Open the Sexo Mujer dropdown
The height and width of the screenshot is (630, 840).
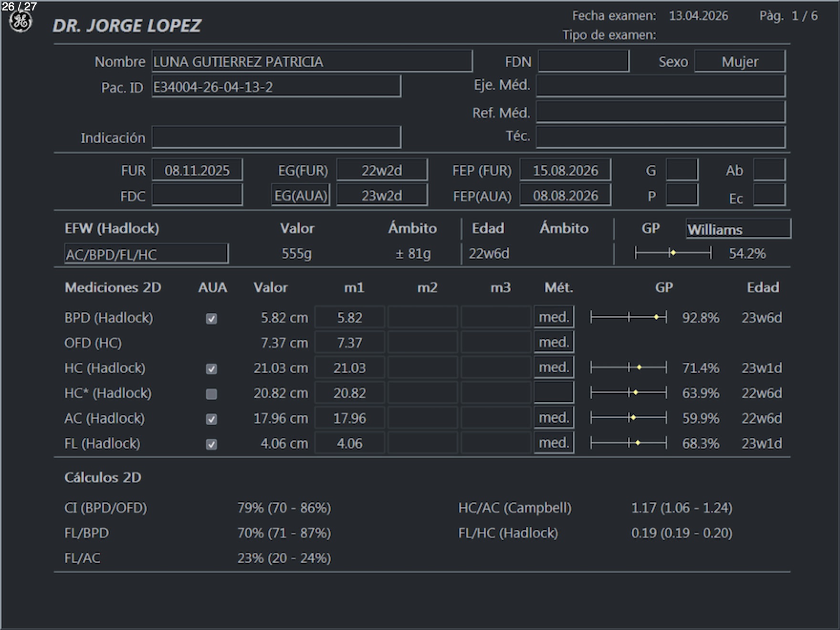click(x=739, y=62)
